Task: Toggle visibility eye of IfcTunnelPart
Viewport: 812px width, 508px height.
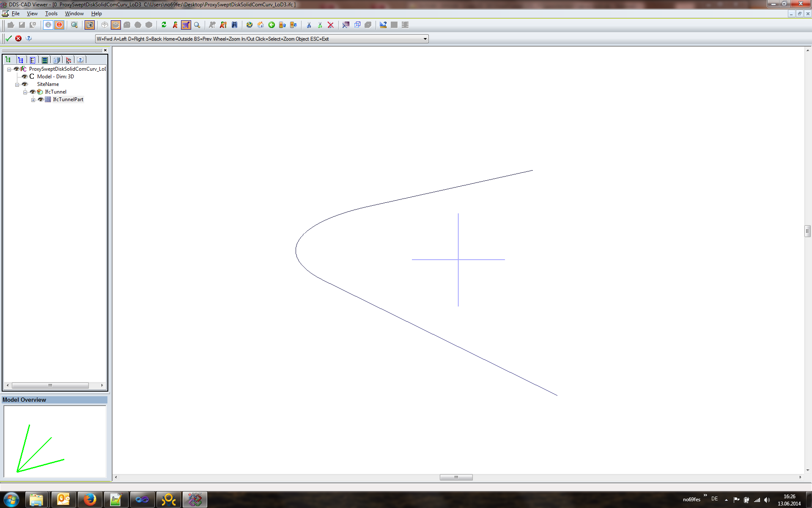Action: coord(41,99)
